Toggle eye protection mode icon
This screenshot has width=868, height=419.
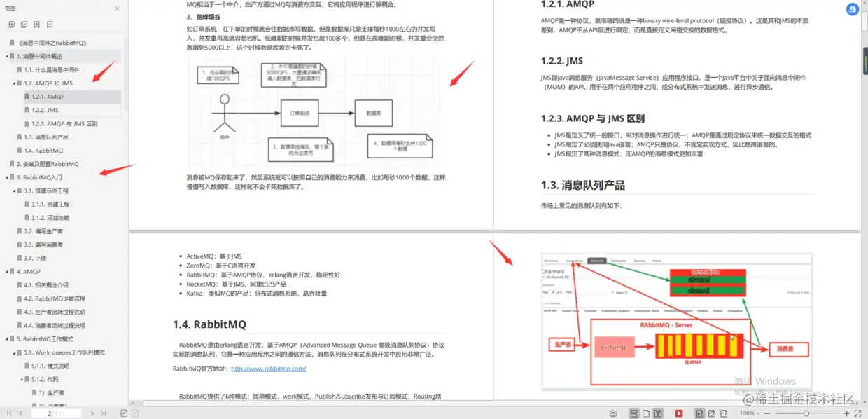pyautogui.click(x=613, y=414)
